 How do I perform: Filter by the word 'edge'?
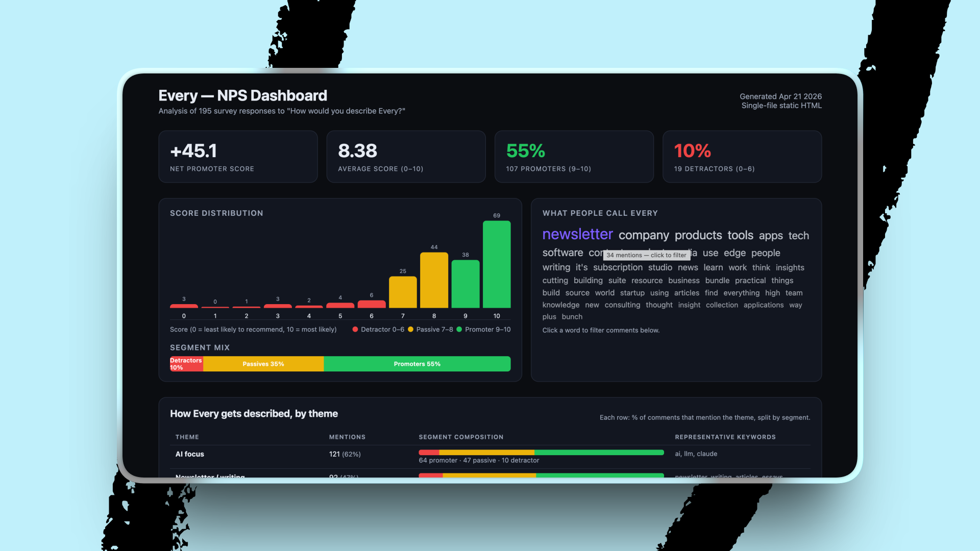pyautogui.click(x=734, y=253)
